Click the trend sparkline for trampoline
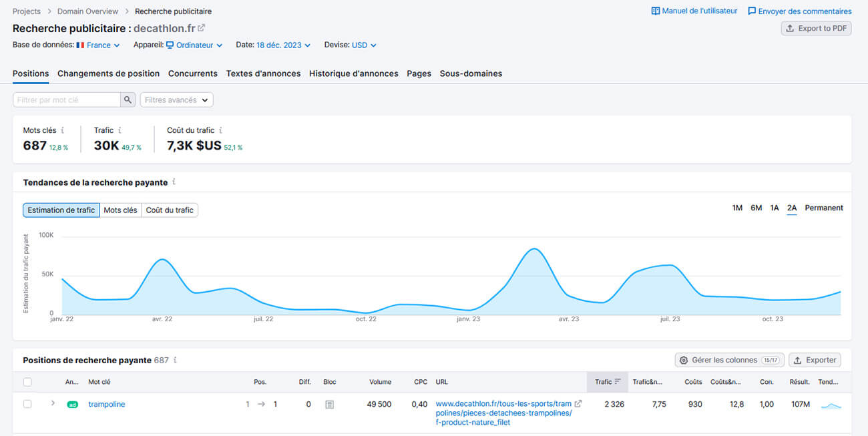Screen dimensions: 868x436 click(x=831, y=405)
